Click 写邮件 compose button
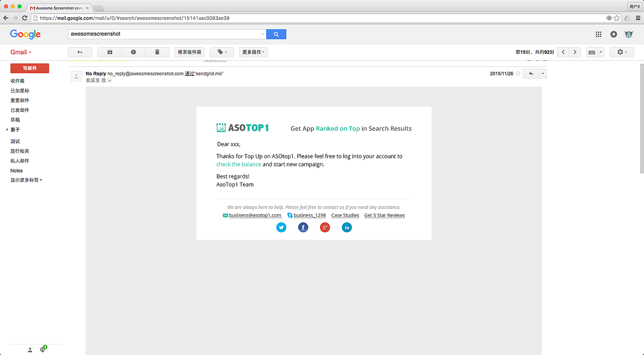 tap(30, 68)
